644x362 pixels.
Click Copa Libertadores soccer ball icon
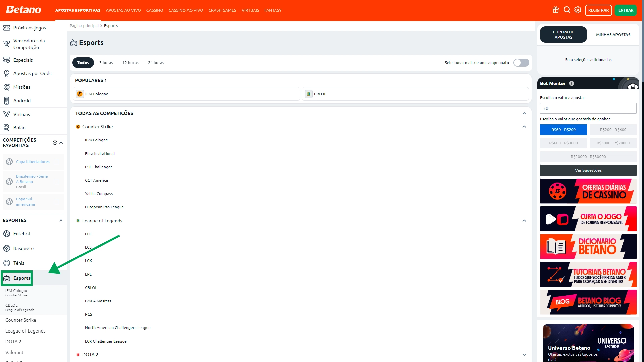pyautogui.click(x=9, y=162)
